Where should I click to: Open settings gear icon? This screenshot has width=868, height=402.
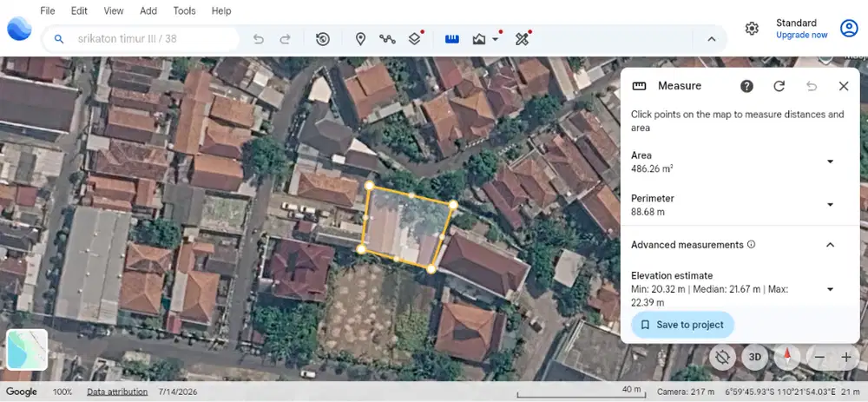[752, 29]
